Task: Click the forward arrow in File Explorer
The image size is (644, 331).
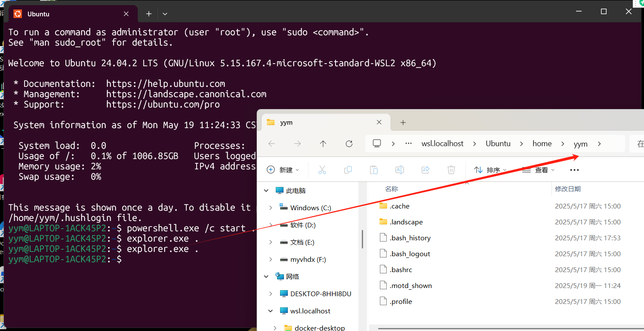Action: [297, 144]
